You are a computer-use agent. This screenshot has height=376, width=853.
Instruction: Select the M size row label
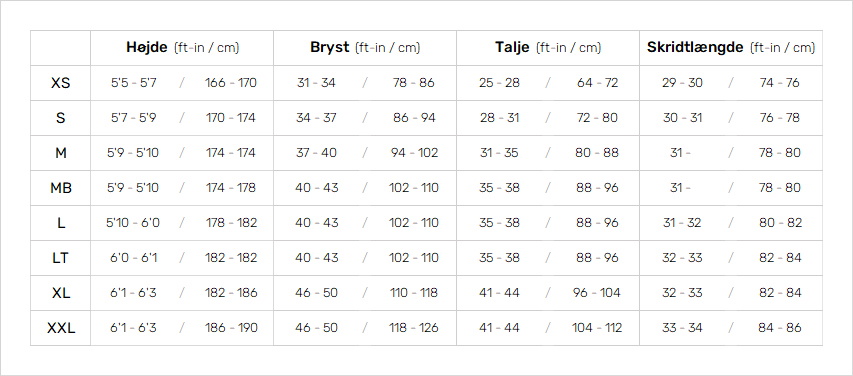(x=60, y=153)
